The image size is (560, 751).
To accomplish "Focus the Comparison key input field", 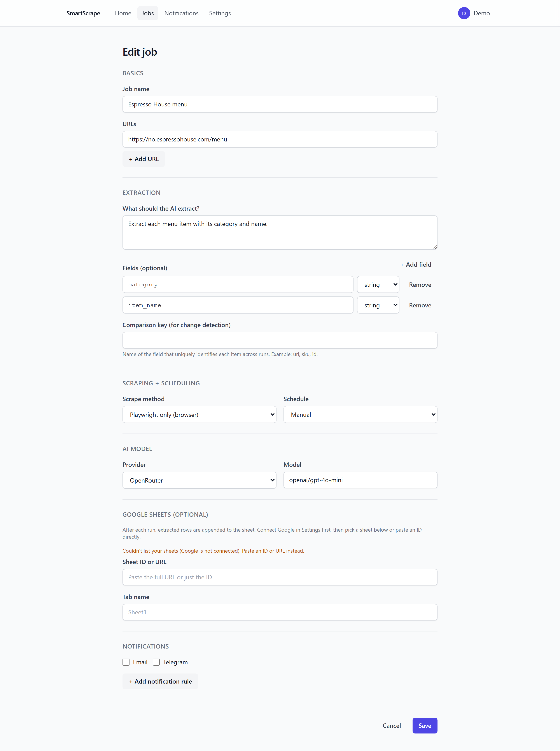I will (x=280, y=340).
